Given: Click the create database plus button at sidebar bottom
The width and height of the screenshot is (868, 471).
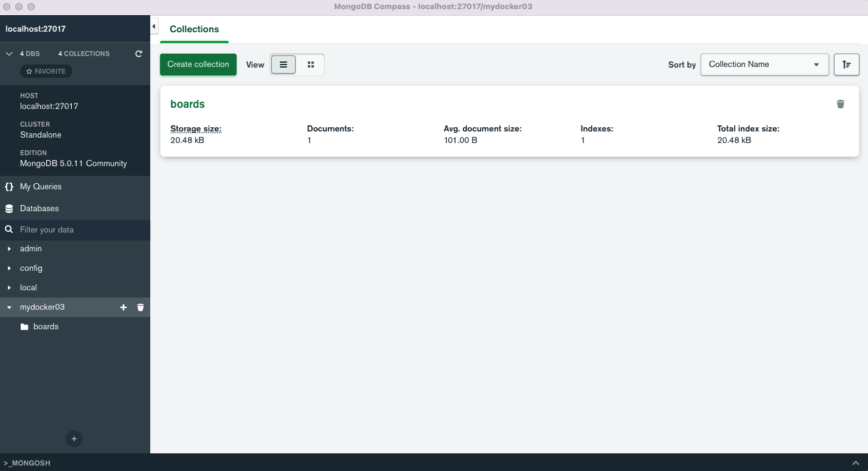Looking at the screenshot, I should (74, 438).
